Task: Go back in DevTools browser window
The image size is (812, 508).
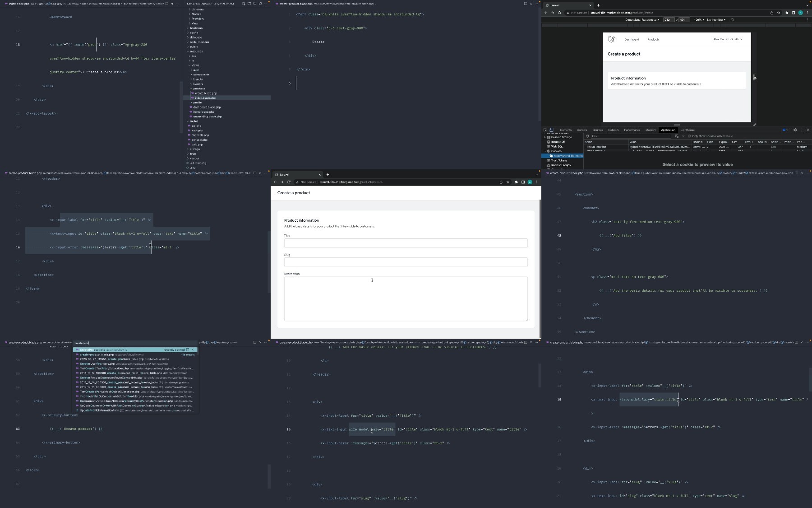Action: (x=546, y=13)
